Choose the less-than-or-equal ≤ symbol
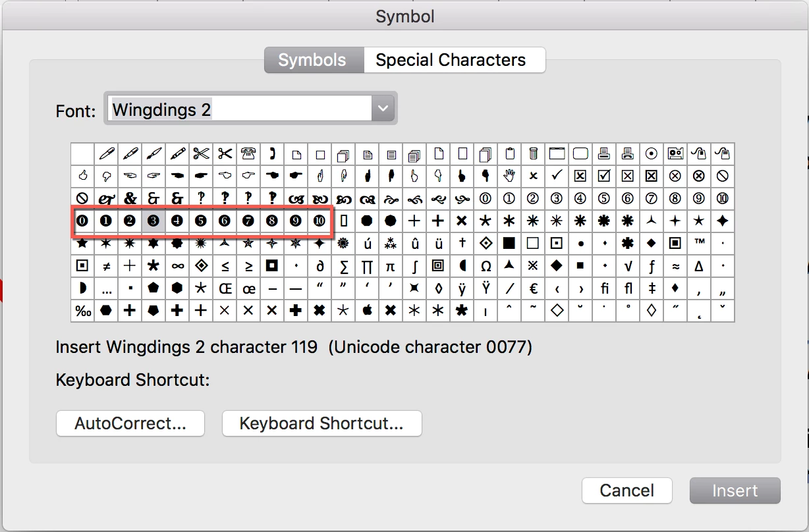The height and width of the screenshot is (532, 809). pyautogui.click(x=225, y=266)
